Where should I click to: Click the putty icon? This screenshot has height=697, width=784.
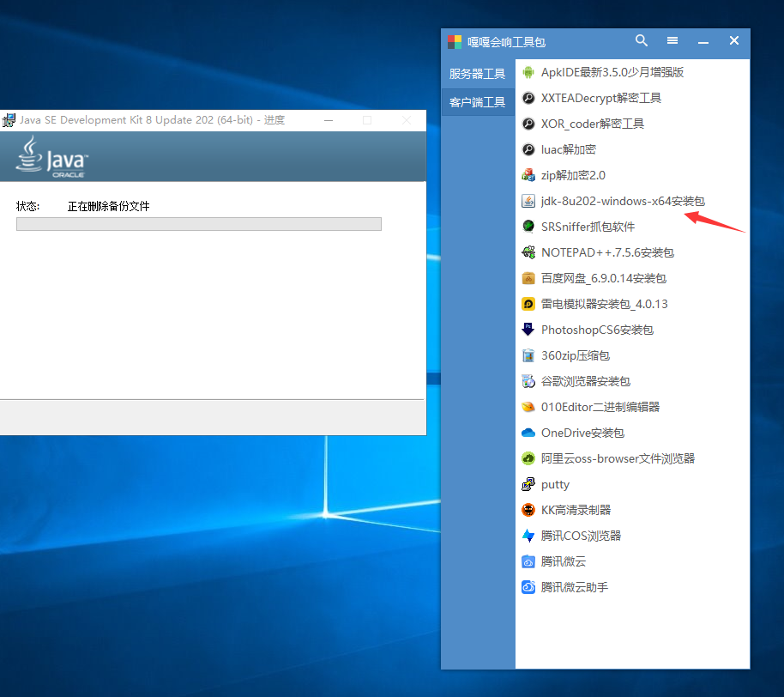528,484
